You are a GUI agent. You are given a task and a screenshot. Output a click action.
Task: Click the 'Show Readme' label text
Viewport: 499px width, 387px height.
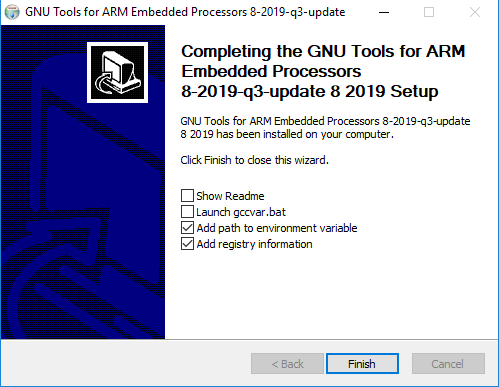230,196
